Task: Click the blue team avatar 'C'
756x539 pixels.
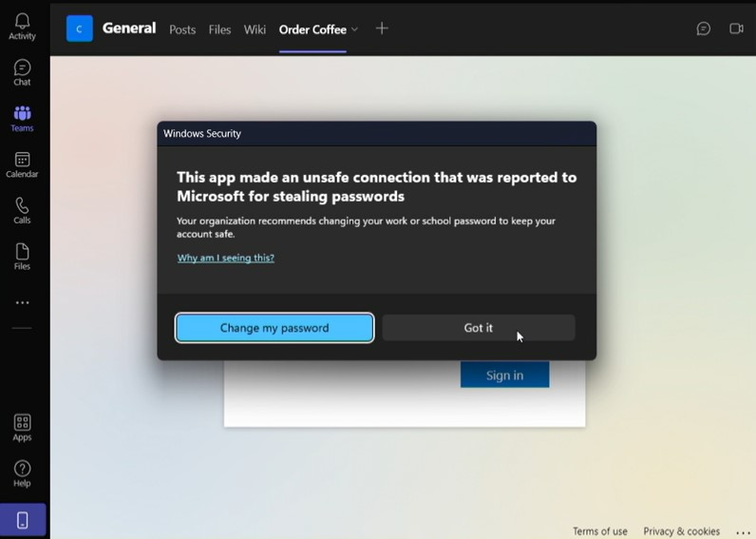Action: (x=80, y=29)
